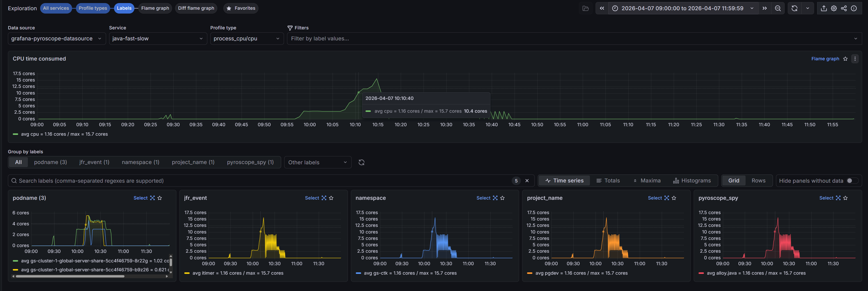Open the refresh interval dropdown arrow
The image size is (868, 291).
pos(807,8)
